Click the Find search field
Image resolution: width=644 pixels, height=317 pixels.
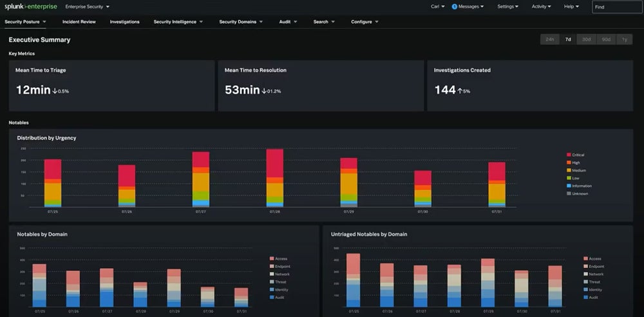click(x=616, y=7)
